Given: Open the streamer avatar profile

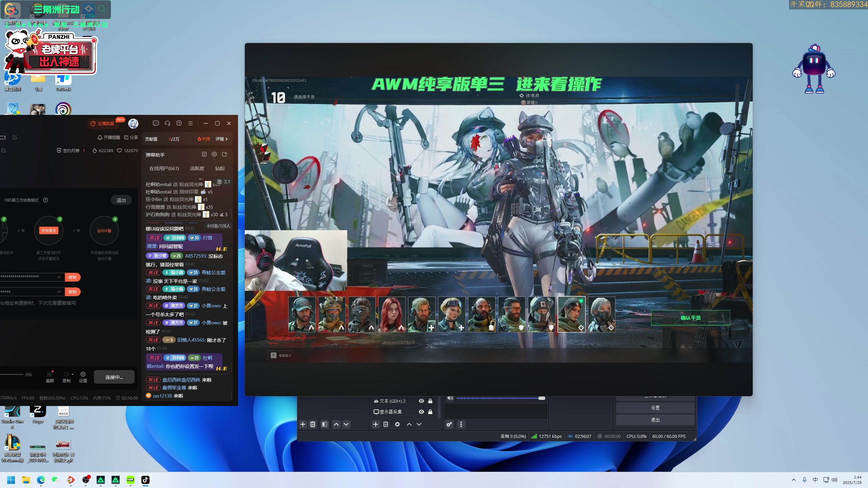Looking at the screenshot, I should tap(133, 123).
